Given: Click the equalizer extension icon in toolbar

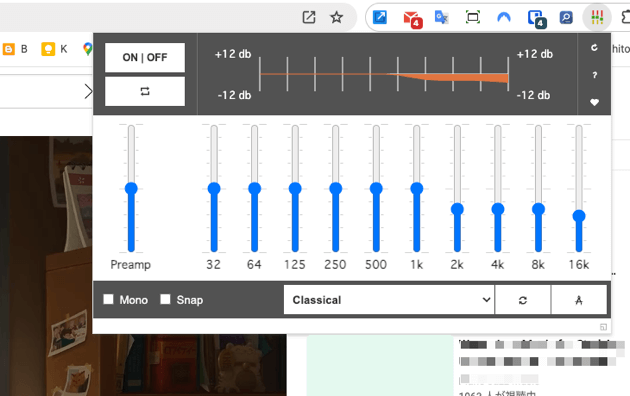Looking at the screenshot, I should point(597,17).
